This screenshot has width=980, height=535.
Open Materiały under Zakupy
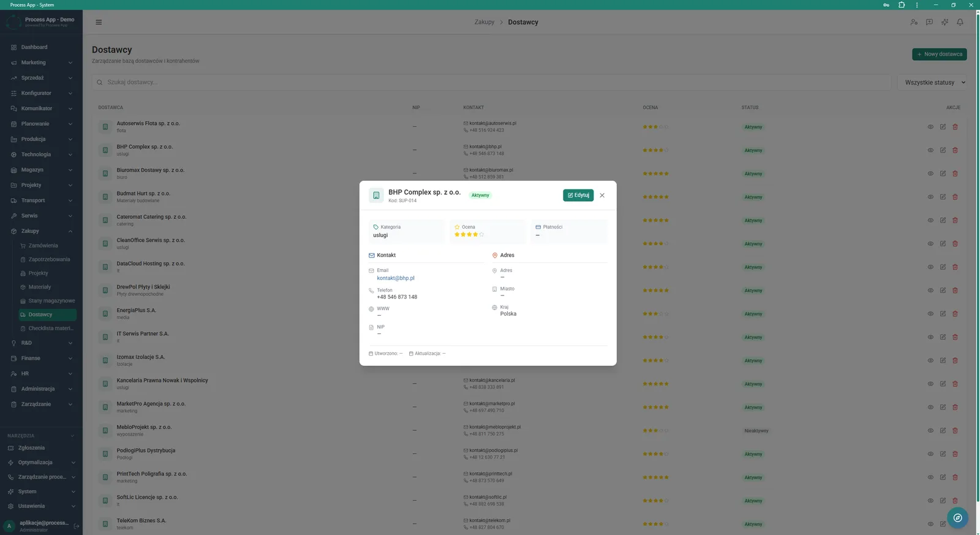[x=47, y=287]
